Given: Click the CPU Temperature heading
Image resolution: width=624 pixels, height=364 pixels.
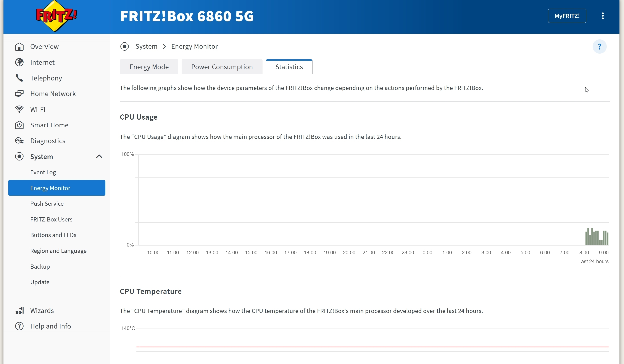Looking at the screenshot, I should click(x=151, y=291).
